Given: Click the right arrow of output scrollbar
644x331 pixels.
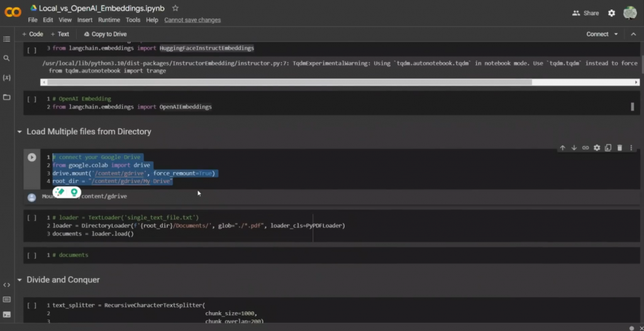Looking at the screenshot, I should click(x=636, y=82).
